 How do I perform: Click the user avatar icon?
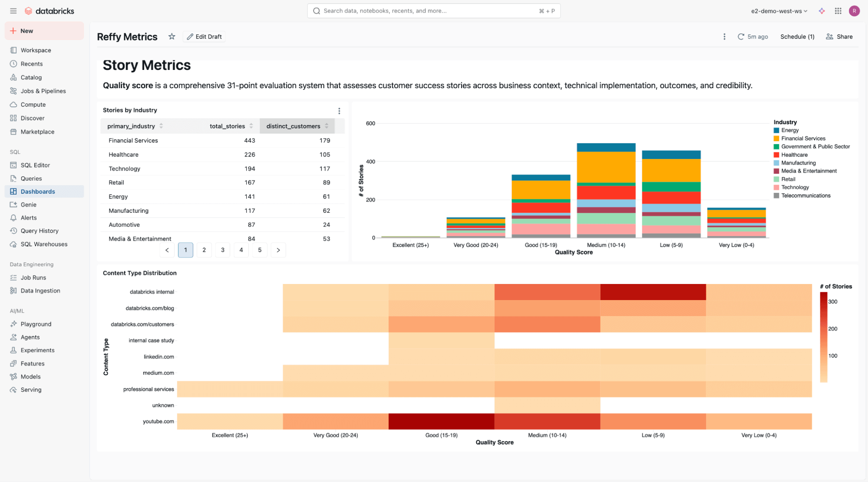[854, 11]
